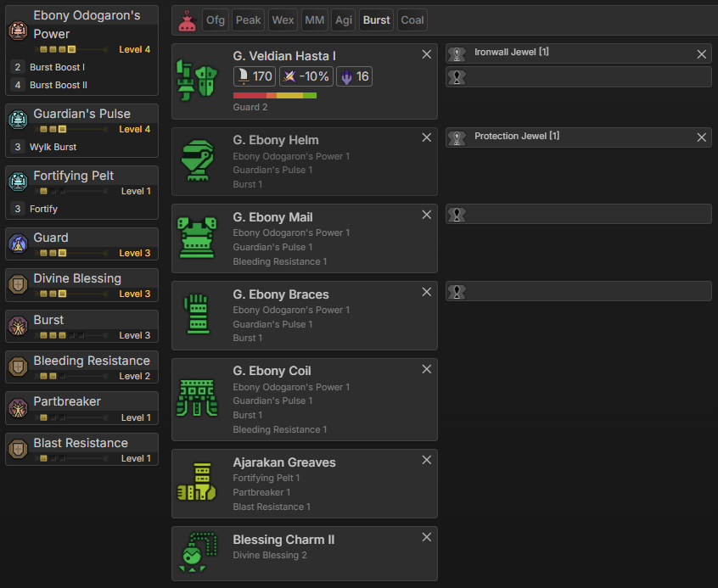This screenshot has height=588, width=718.
Task: Click the G. Ebony Helm icon
Action: point(198,161)
